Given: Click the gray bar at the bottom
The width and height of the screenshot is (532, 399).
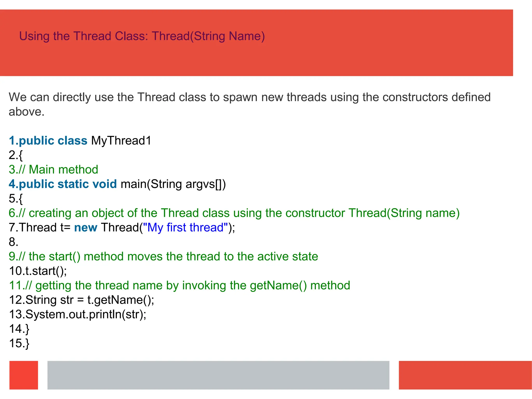Looking at the screenshot, I should [x=218, y=375].
